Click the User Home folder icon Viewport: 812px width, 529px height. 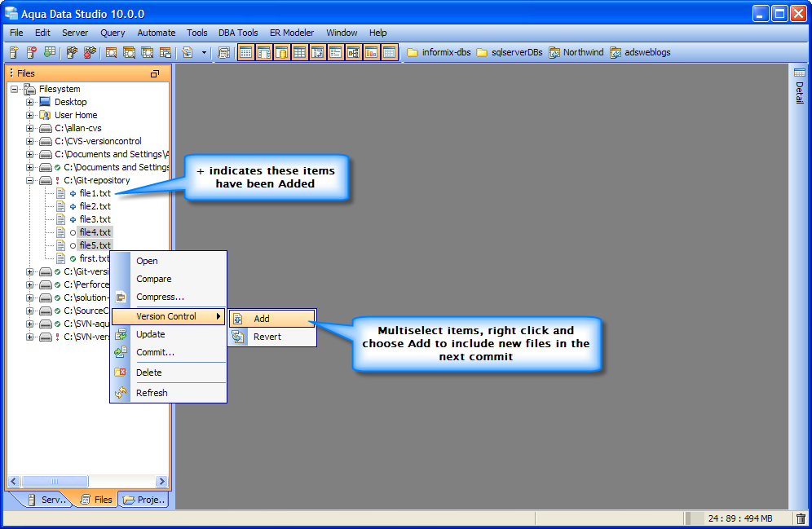tap(45, 115)
